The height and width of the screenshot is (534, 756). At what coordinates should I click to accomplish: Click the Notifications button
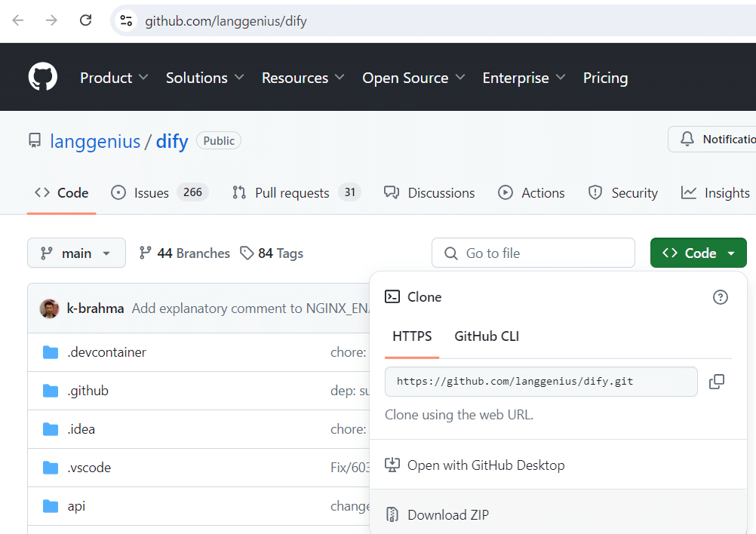coord(712,139)
